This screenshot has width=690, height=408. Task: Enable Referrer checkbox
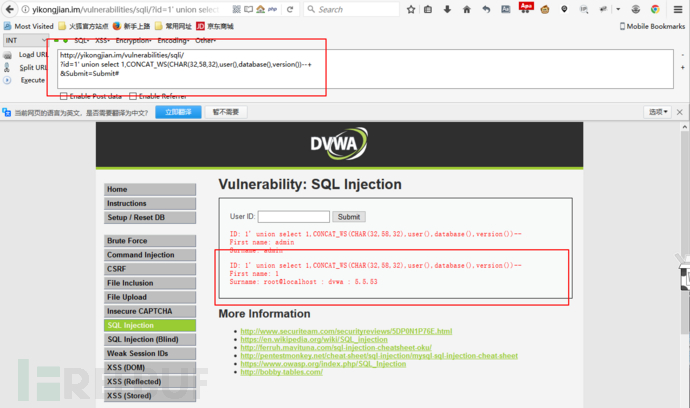click(x=133, y=96)
